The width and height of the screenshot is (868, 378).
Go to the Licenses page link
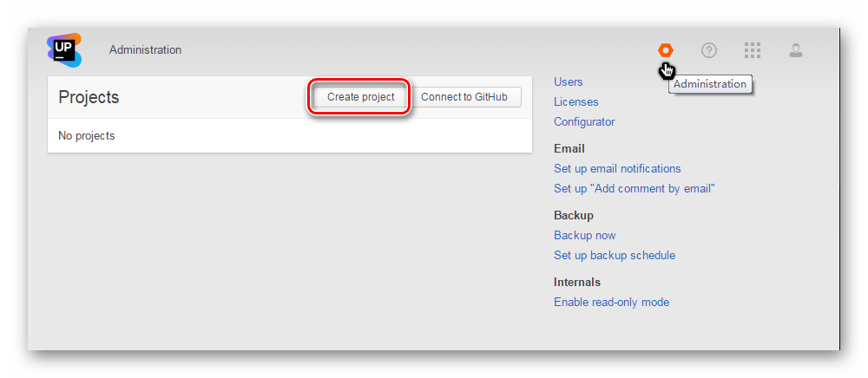click(x=575, y=101)
